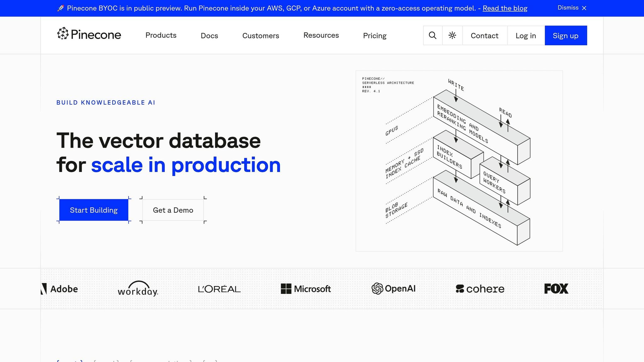The width and height of the screenshot is (644, 362).
Task: Open the Customers menu item
Action: pyautogui.click(x=260, y=36)
